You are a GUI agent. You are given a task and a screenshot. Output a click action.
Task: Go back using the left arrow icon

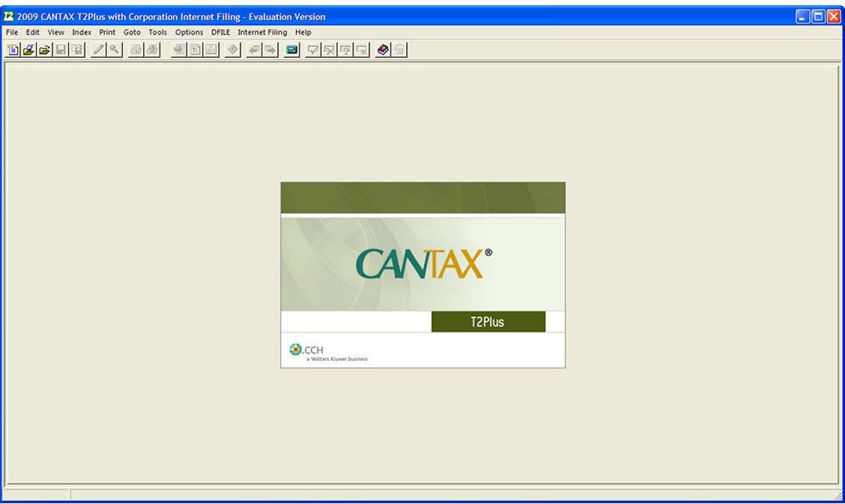(x=252, y=50)
